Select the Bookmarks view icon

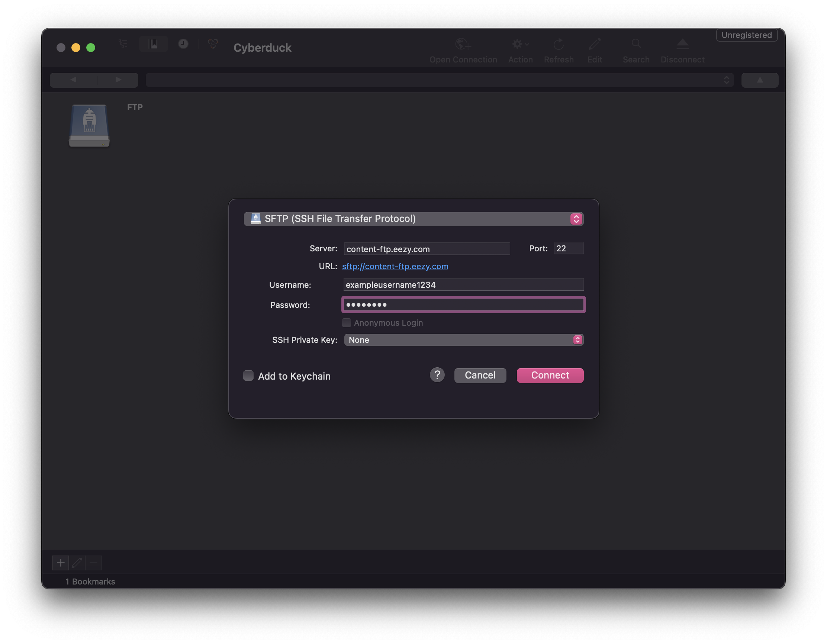tap(154, 44)
